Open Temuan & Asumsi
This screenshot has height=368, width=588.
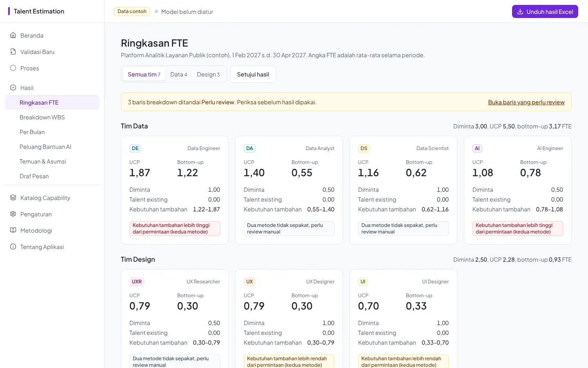[x=52, y=161]
